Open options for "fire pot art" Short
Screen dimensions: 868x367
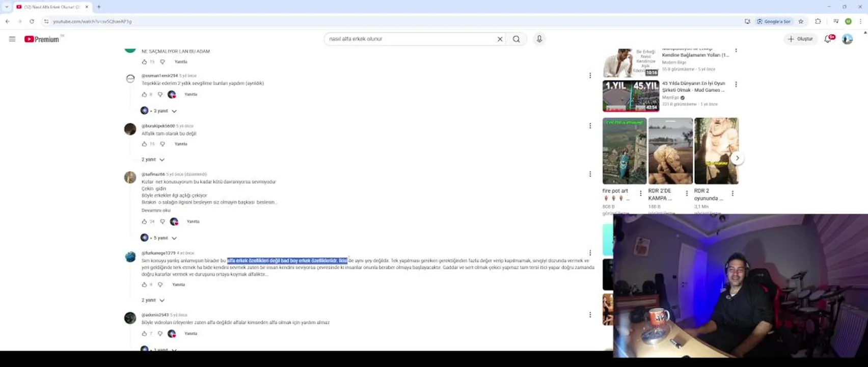(x=641, y=193)
